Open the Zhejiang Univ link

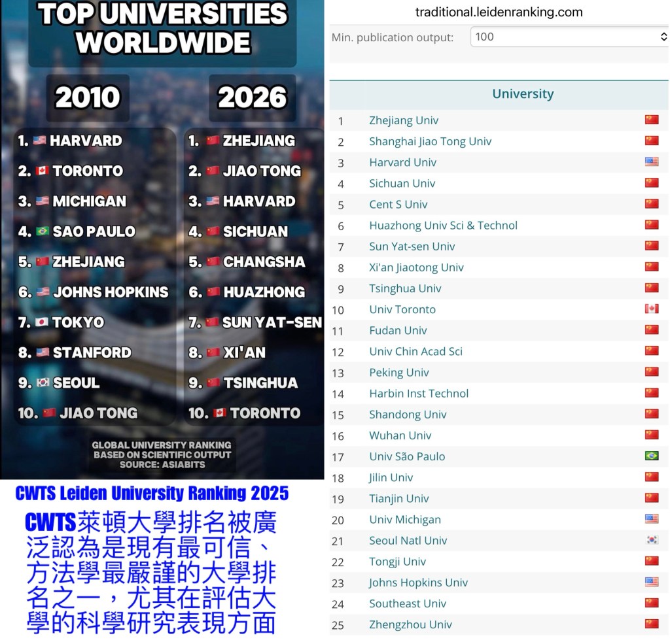404,120
